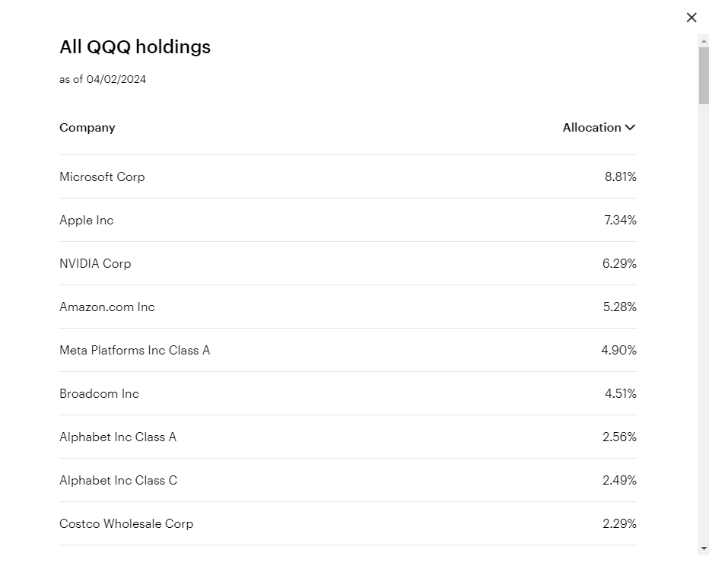The image size is (709, 588).
Task: Select the Apple Inc holding
Action: click(x=87, y=220)
